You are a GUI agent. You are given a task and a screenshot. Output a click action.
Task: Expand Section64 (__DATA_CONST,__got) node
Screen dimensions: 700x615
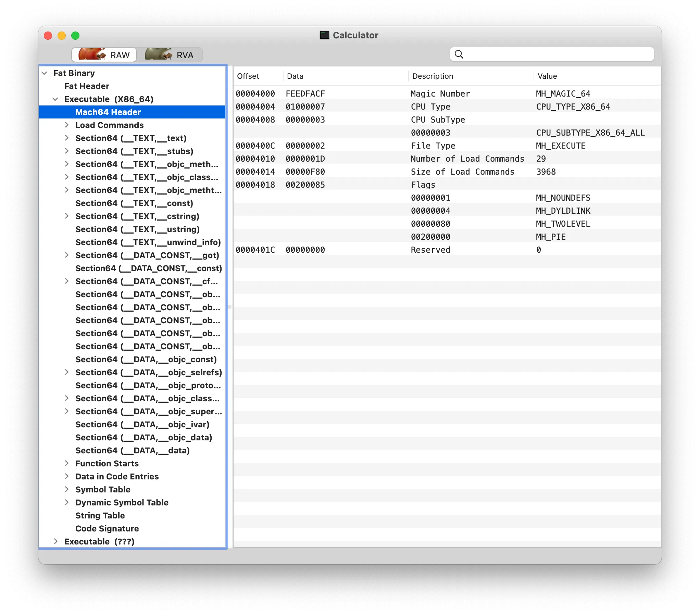click(x=67, y=255)
